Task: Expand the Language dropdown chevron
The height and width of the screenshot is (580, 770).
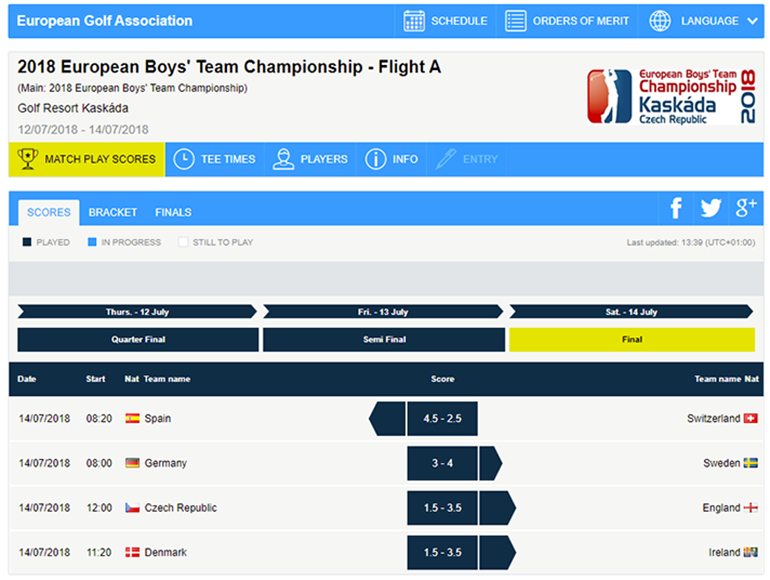Action: [752, 21]
